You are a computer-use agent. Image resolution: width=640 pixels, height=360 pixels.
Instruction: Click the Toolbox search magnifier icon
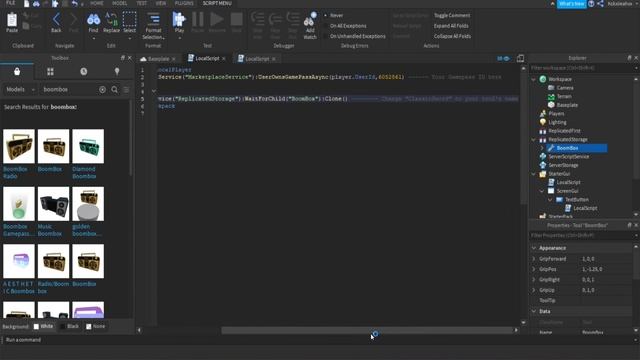(115, 89)
